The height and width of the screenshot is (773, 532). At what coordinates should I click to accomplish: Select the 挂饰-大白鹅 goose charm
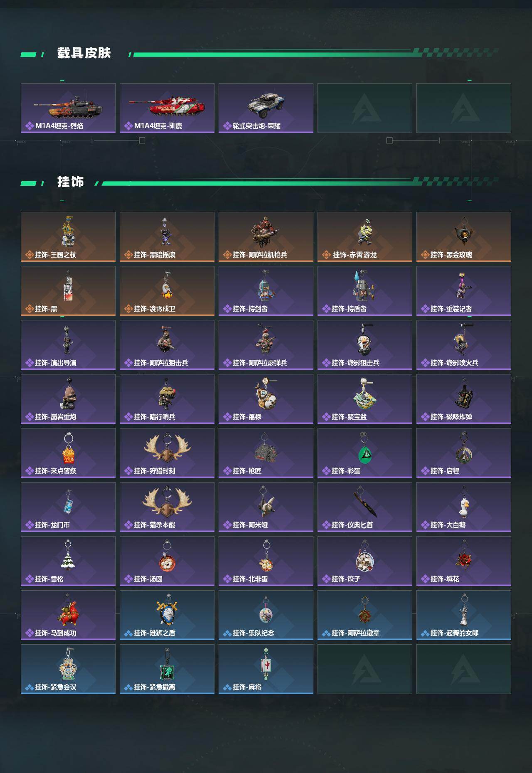pyautogui.click(x=464, y=507)
